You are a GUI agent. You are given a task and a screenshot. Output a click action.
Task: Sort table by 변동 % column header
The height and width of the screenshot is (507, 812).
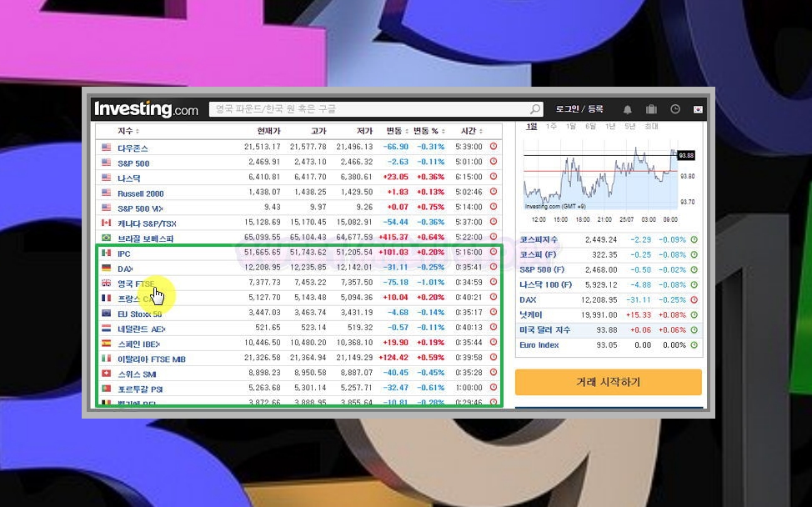pos(429,131)
